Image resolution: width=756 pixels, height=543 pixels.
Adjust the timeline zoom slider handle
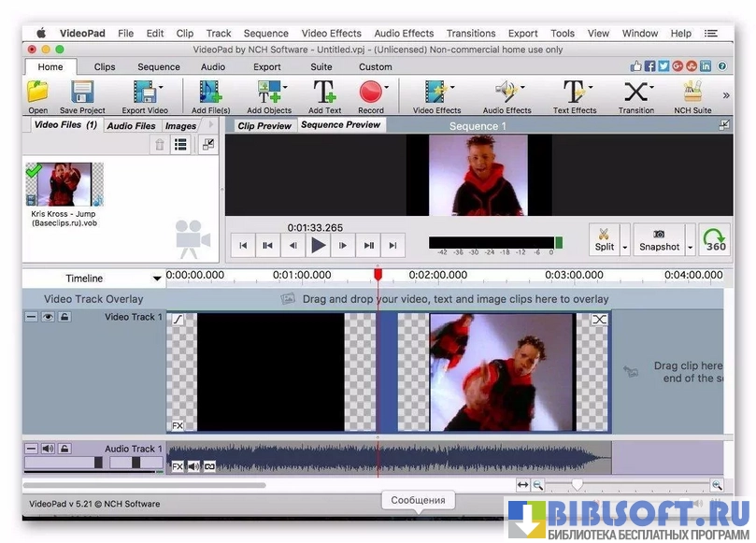click(578, 484)
